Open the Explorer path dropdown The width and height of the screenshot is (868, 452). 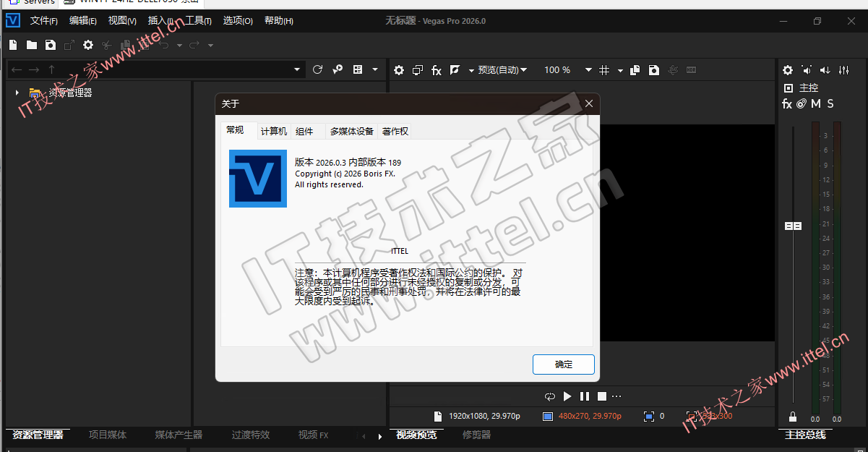point(297,69)
